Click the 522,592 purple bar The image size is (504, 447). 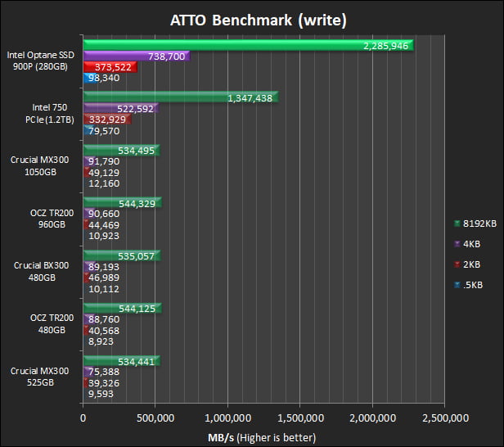coord(121,109)
